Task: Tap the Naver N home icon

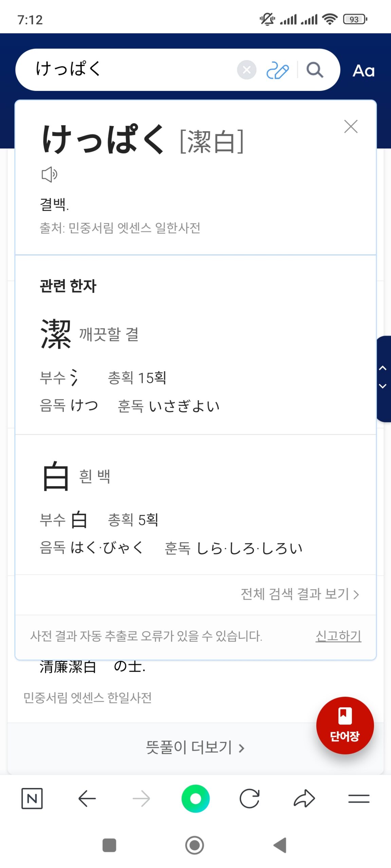Action: (32, 798)
